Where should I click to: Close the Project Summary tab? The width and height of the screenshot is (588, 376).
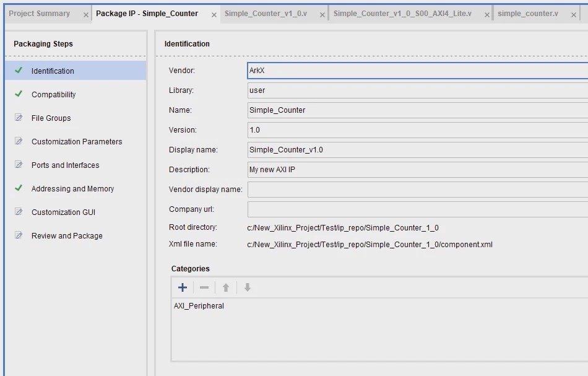(86, 15)
